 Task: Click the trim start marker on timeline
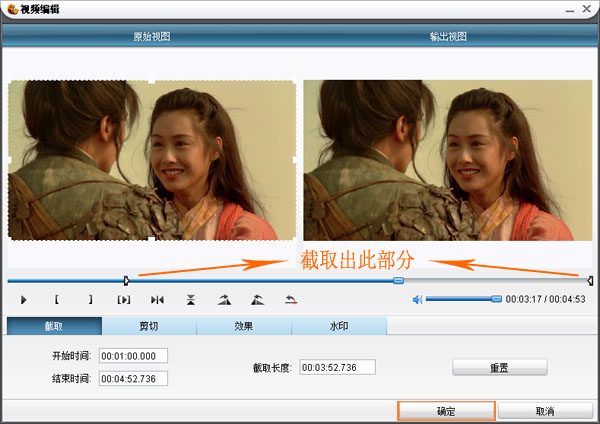pos(126,281)
